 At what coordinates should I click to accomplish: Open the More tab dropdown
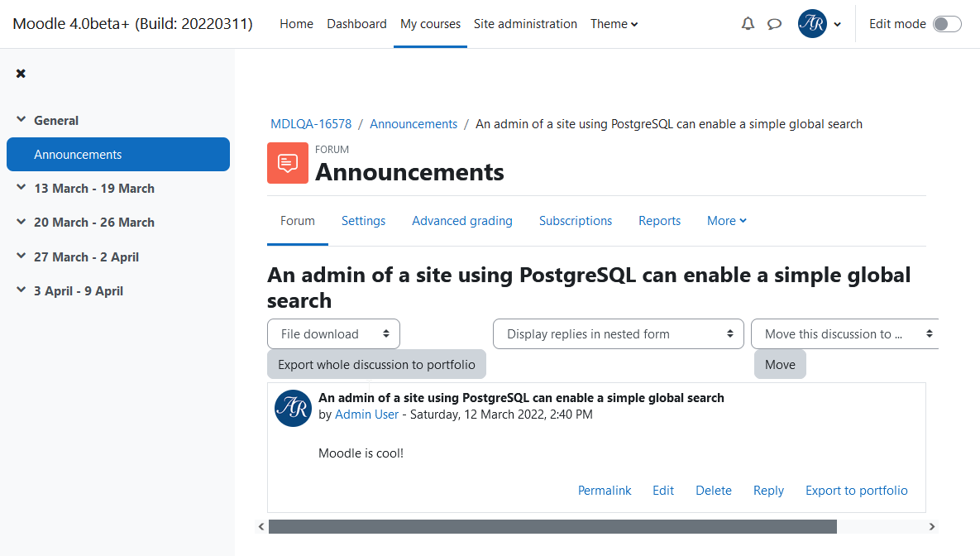pyautogui.click(x=727, y=221)
